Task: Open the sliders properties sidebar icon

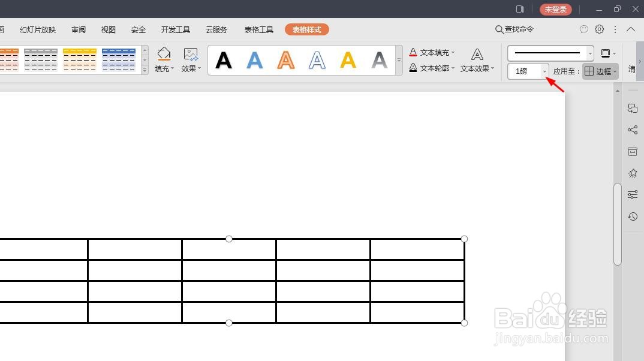Action: point(633,195)
